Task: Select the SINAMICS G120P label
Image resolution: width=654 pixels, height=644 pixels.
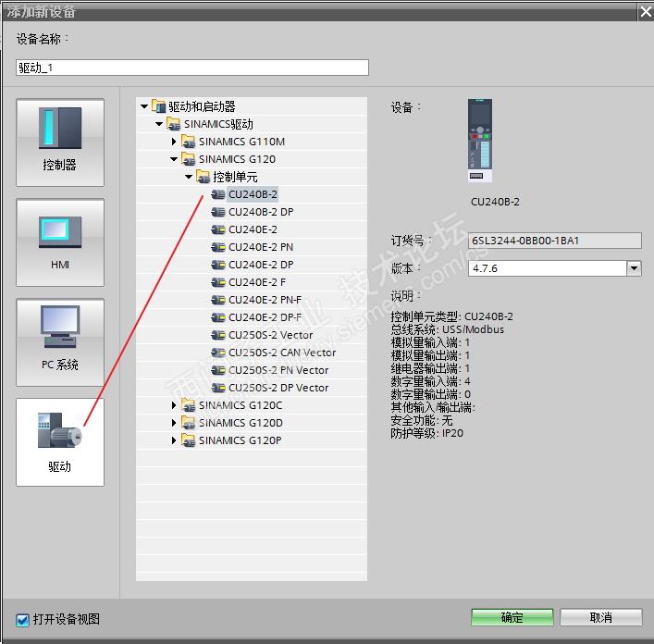Action: pyautogui.click(x=241, y=440)
